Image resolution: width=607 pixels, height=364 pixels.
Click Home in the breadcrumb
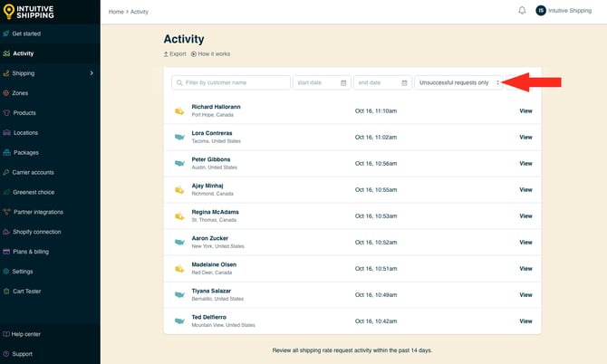pos(116,12)
